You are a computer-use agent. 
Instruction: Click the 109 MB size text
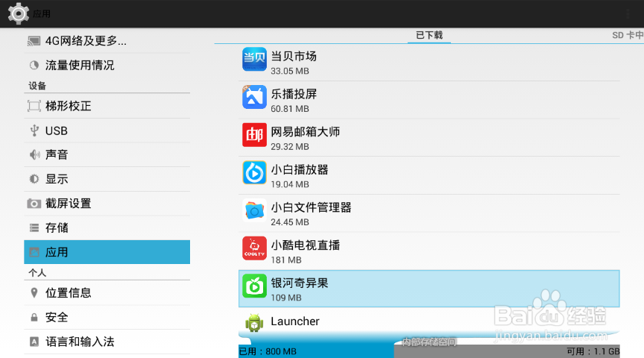(286, 298)
